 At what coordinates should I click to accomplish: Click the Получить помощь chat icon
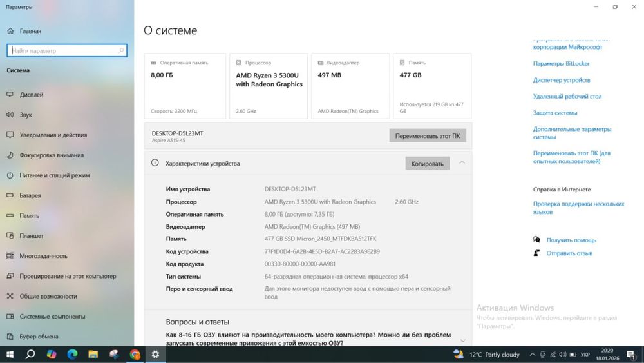(536, 240)
